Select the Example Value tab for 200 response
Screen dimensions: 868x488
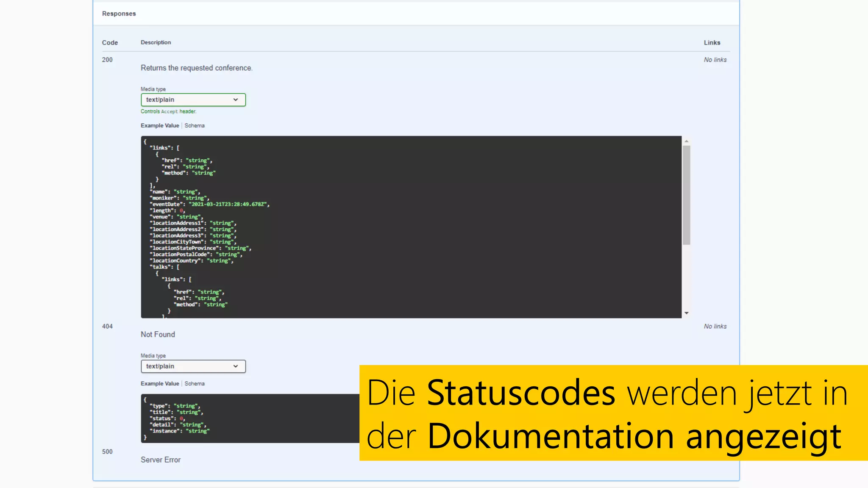click(160, 125)
